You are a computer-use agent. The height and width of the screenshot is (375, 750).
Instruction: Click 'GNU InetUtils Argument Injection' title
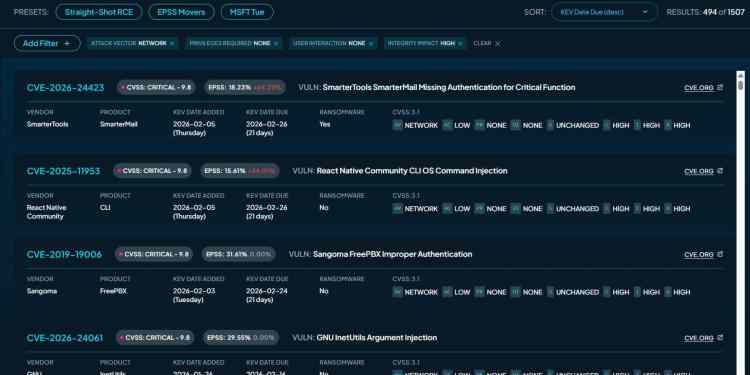376,338
